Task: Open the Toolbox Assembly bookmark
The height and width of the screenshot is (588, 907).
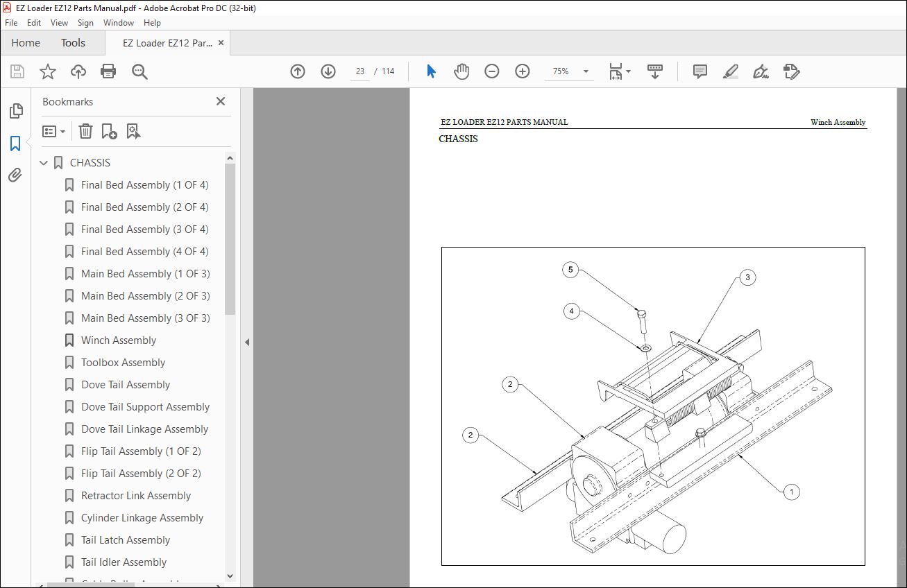Action: pos(123,363)
